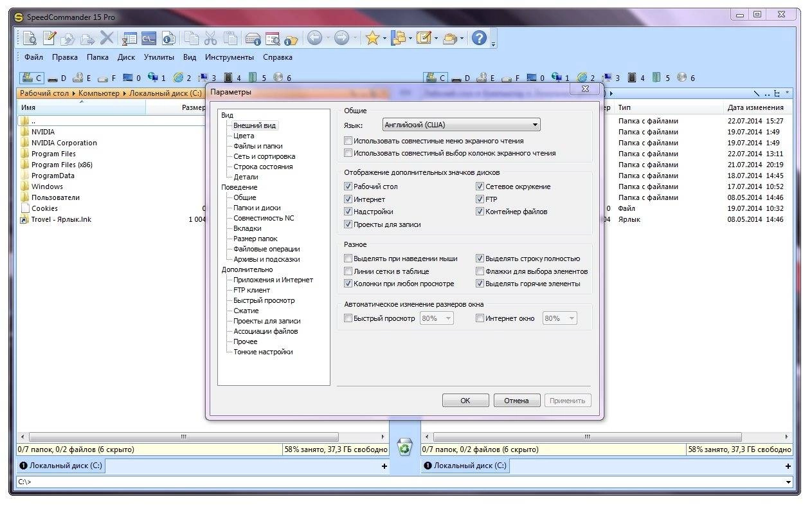This screenshot has height=508, width=812.
Task: Open the 'Инструменты' menu
Action: pyautogui.click(x=230, y=57)
